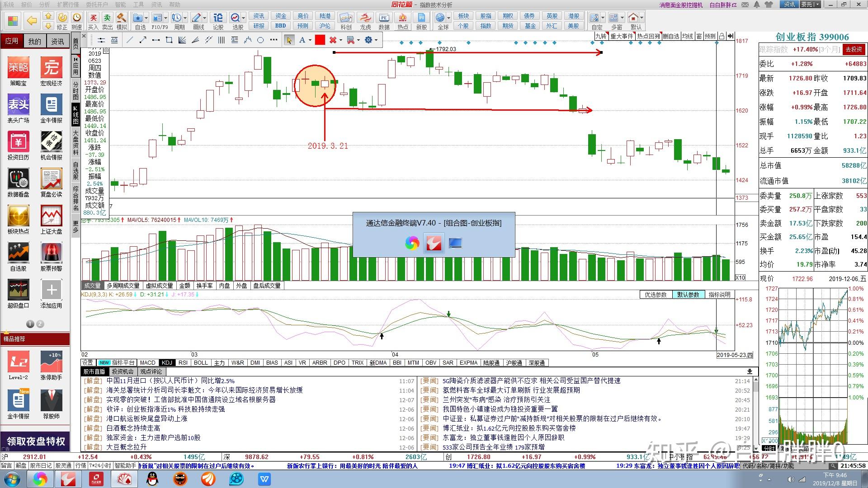Open the 科创 board icon
Viewport: 868px width, 488px height.
pos(346,21)
